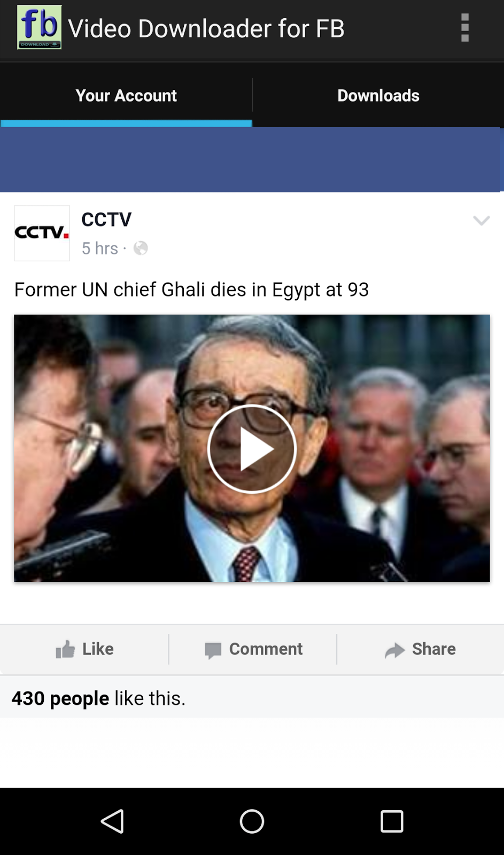Tap the Android back navigation button
This screenshot has width=504, height=855.
tap(112, 821)
